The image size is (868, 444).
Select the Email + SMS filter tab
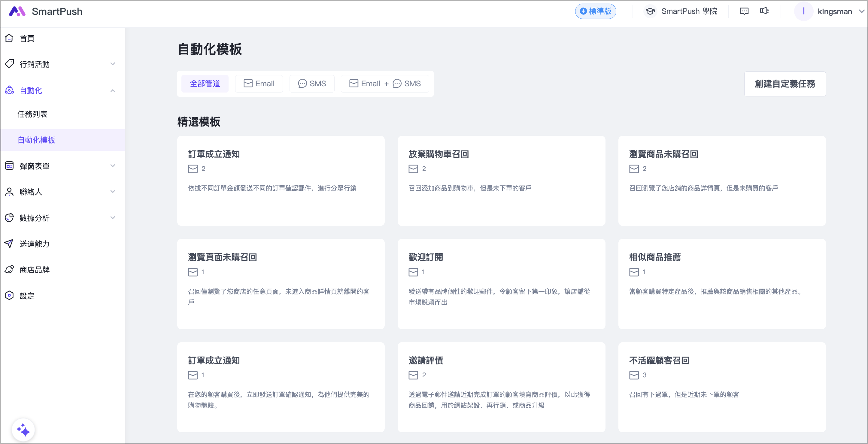point(385,84)
